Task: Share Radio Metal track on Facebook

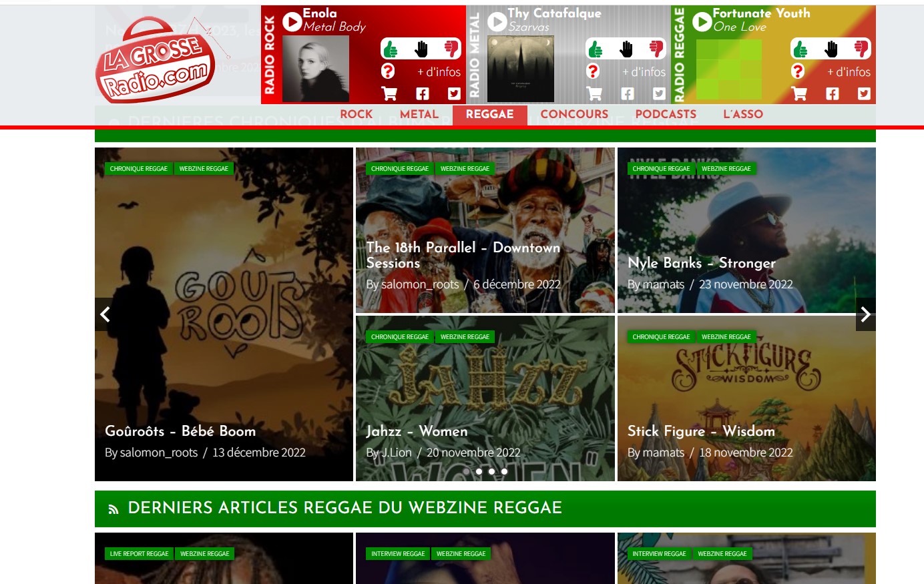Action: [628, 93]
